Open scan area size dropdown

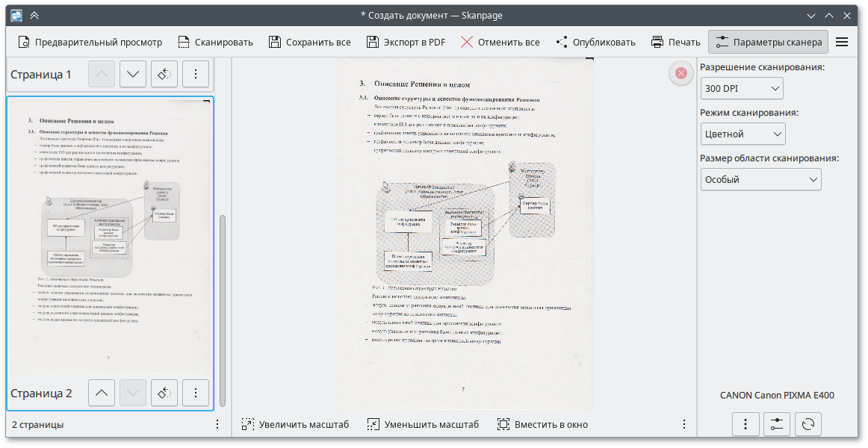(x=760, y=180)
